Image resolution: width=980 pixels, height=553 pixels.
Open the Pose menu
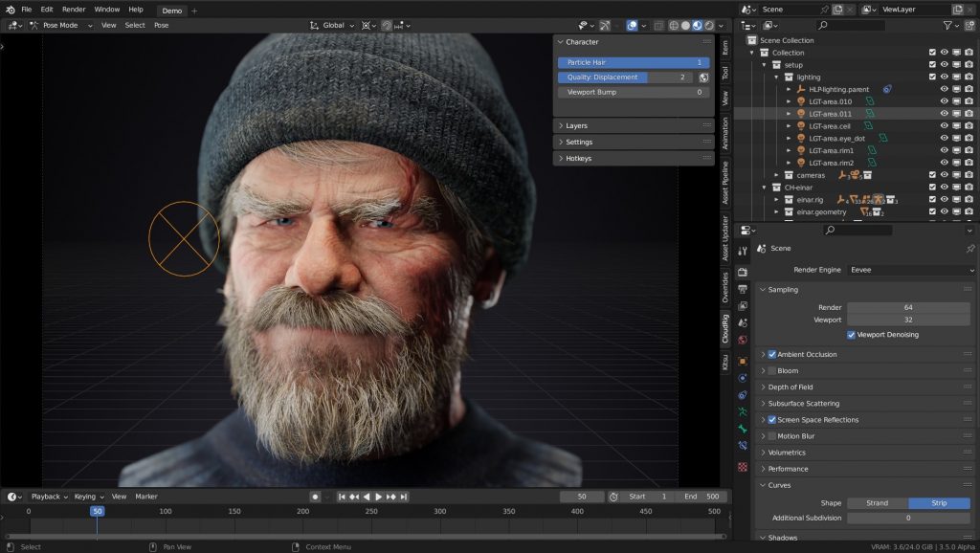click(x=161, y=25)
